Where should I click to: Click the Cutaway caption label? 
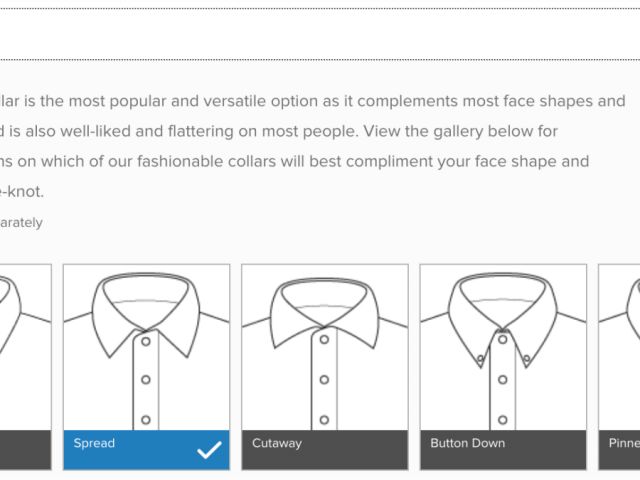[277, 443]
